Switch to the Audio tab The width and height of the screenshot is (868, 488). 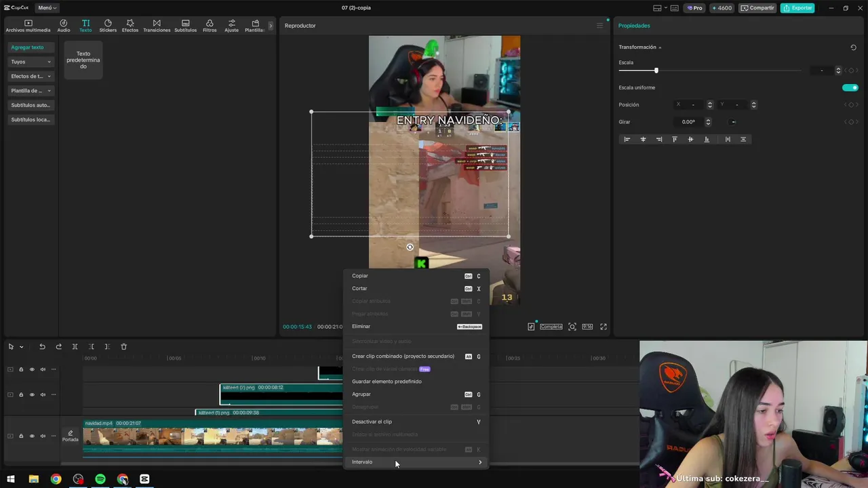pyautogui.click(x=64, y=26)
